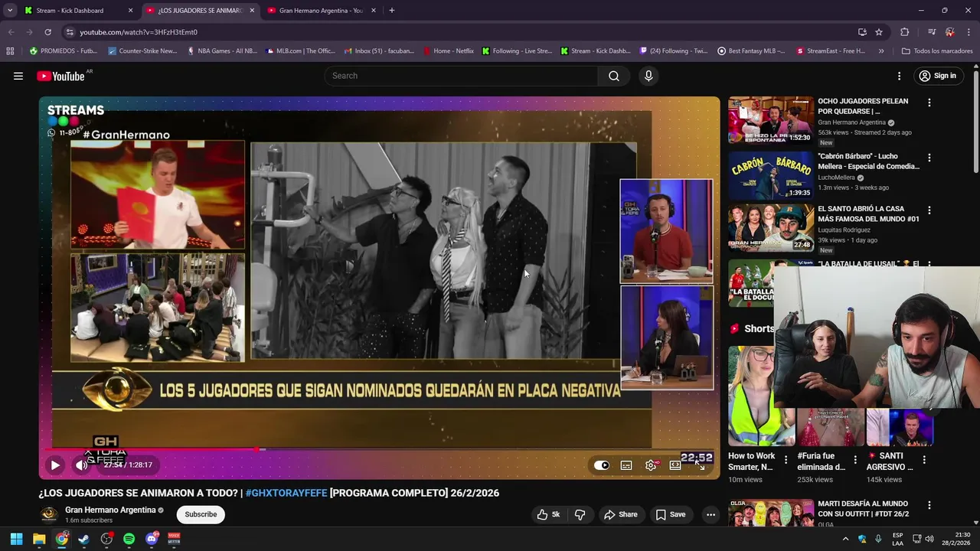Show hidden system tray icons
The image size is (980, 551).
(x=846, y=539)
